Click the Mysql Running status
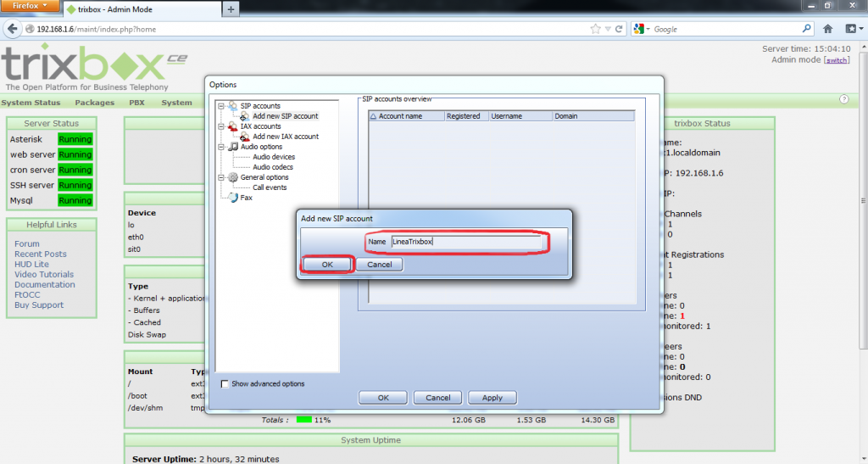Viewport: 868px width, 464px height. pos(75,200)
